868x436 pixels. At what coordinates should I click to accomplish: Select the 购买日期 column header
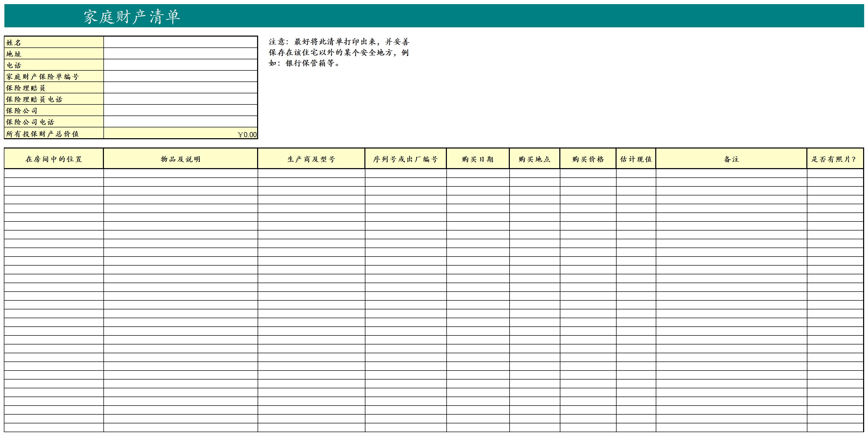478,159
